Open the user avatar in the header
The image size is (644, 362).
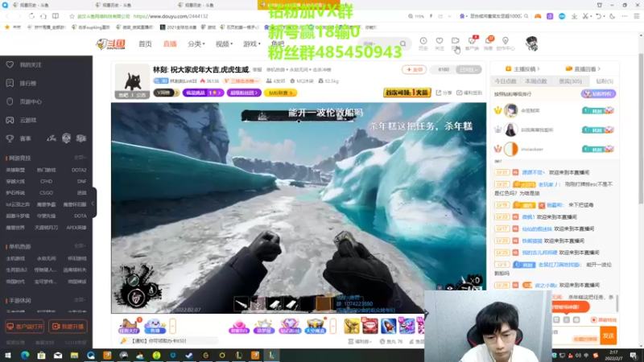point(532,43)
